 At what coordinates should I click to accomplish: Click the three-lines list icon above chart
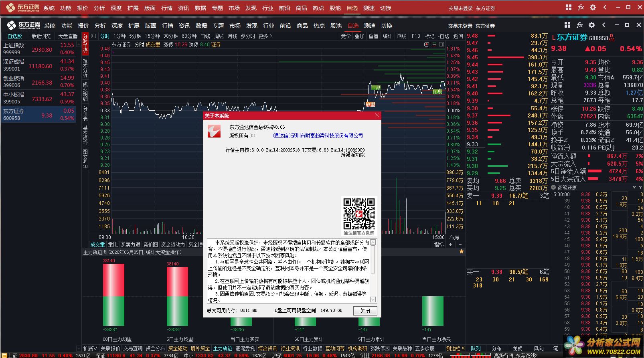pos(434,44)
